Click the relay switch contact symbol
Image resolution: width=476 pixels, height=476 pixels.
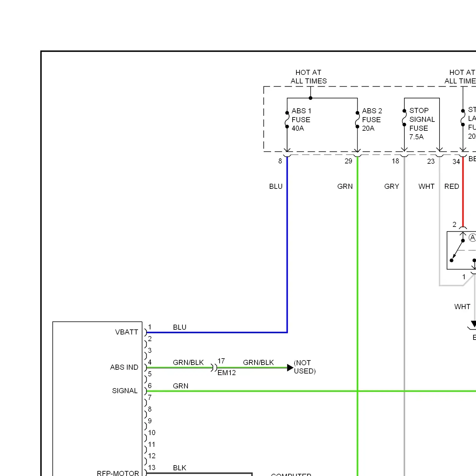point(457,250)
